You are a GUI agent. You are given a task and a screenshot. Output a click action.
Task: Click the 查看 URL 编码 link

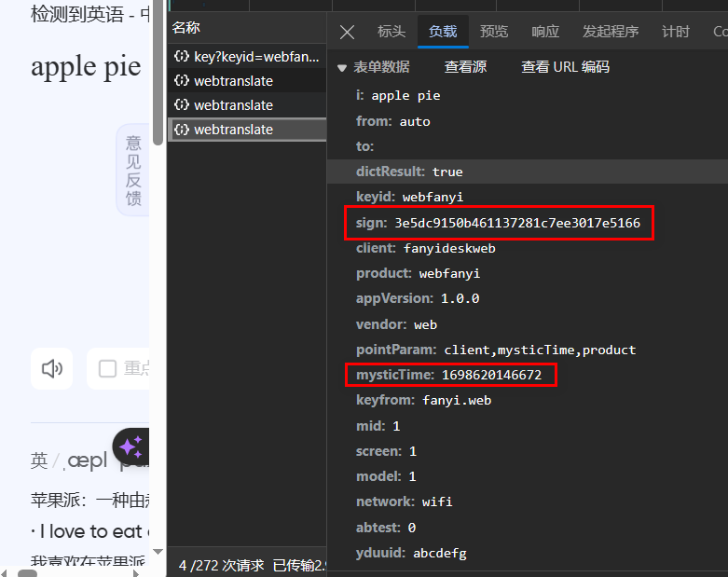565,67
